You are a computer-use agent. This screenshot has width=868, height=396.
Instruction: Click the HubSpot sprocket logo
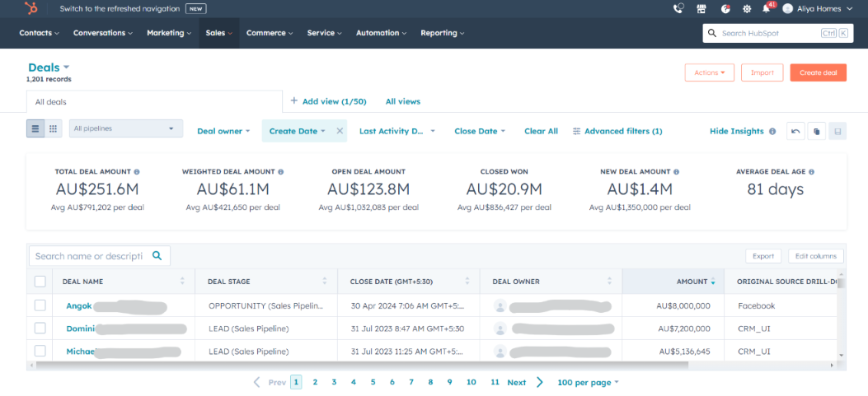(x=31, y=8)
